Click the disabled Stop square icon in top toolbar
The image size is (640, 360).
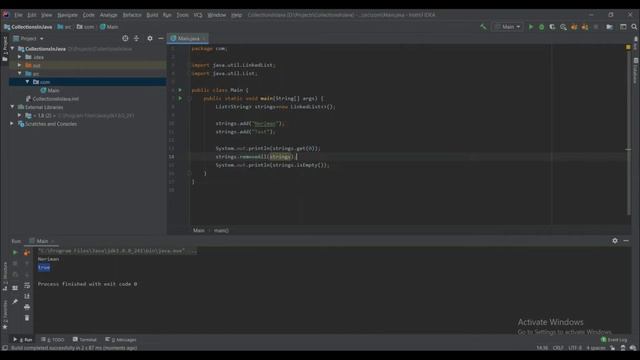596,27
